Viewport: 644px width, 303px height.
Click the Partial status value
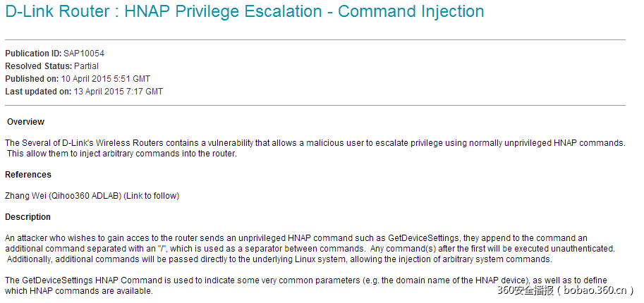(86, 66)
